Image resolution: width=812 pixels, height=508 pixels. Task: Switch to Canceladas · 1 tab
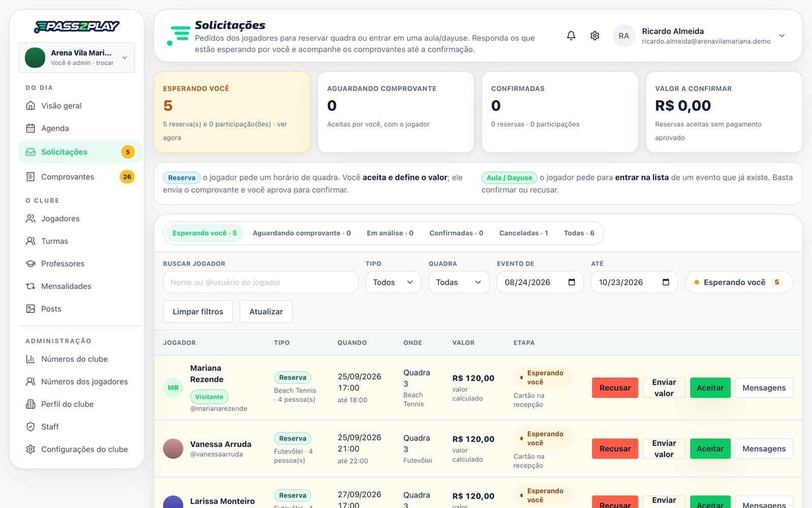[523, 233]
